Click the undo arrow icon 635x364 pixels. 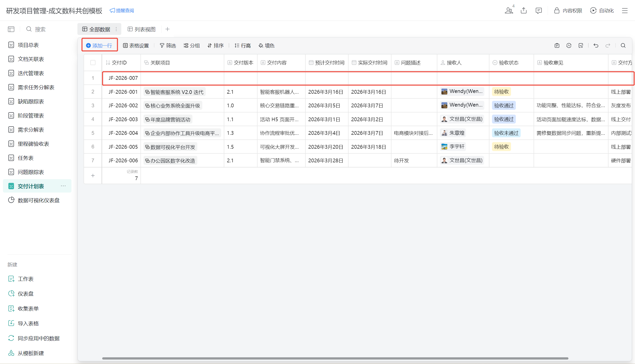pyautogui.click(x=596, y=46)
